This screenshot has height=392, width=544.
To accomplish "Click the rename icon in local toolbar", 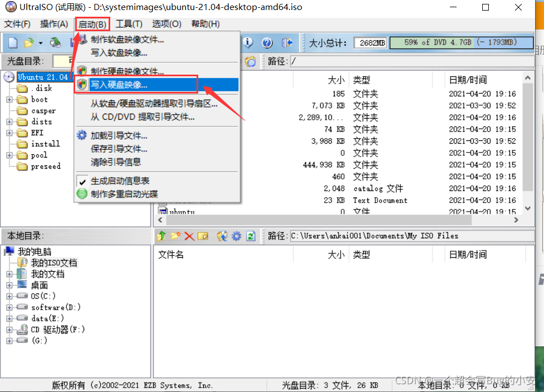I will [x=203, y=236].
